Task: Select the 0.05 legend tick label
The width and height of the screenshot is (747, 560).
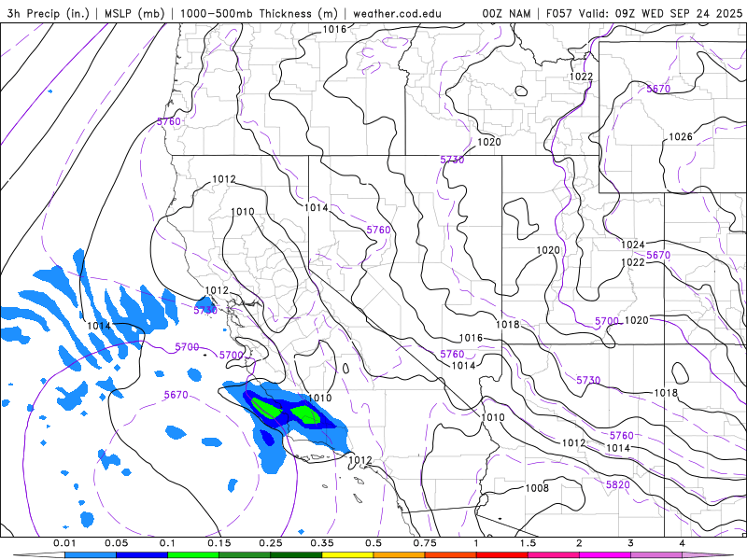Action: (x=116, y=543)
